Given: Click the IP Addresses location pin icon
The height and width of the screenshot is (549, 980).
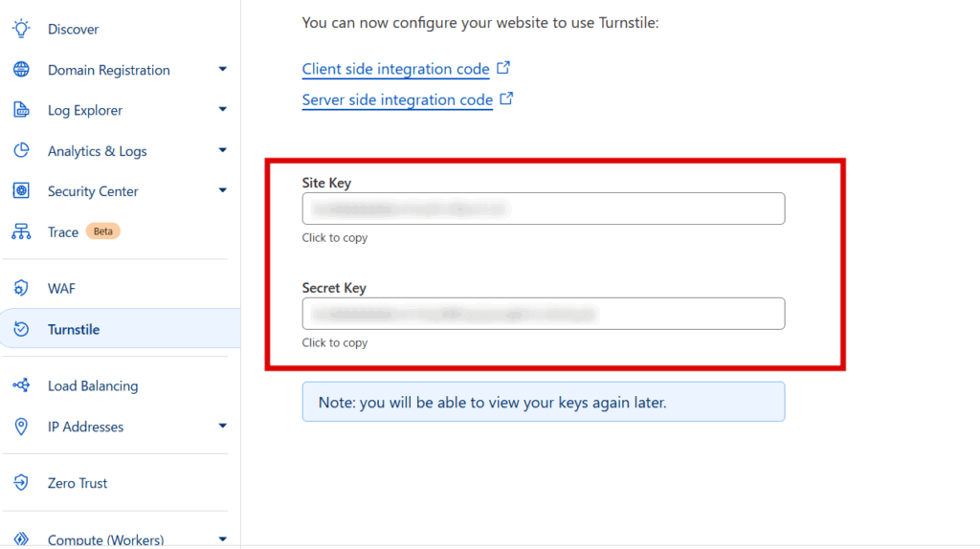Looking at the screenshot, I should [21, 427].
